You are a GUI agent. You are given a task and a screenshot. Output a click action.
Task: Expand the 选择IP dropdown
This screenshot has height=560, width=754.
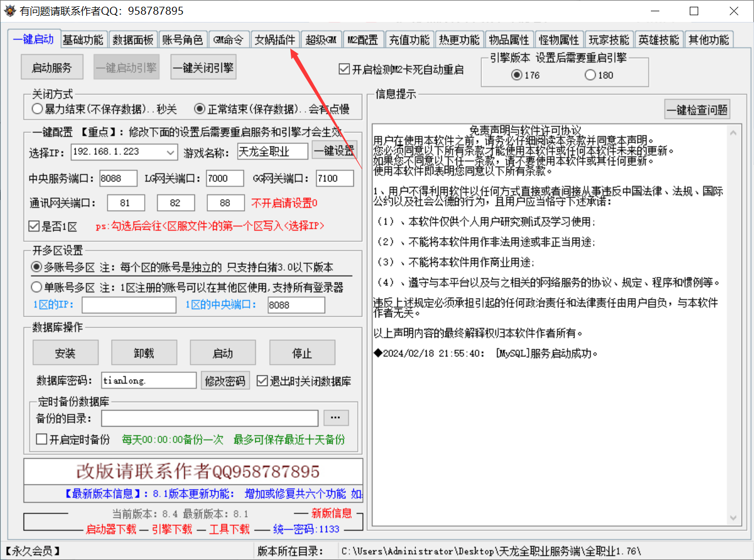click(171, 152)
